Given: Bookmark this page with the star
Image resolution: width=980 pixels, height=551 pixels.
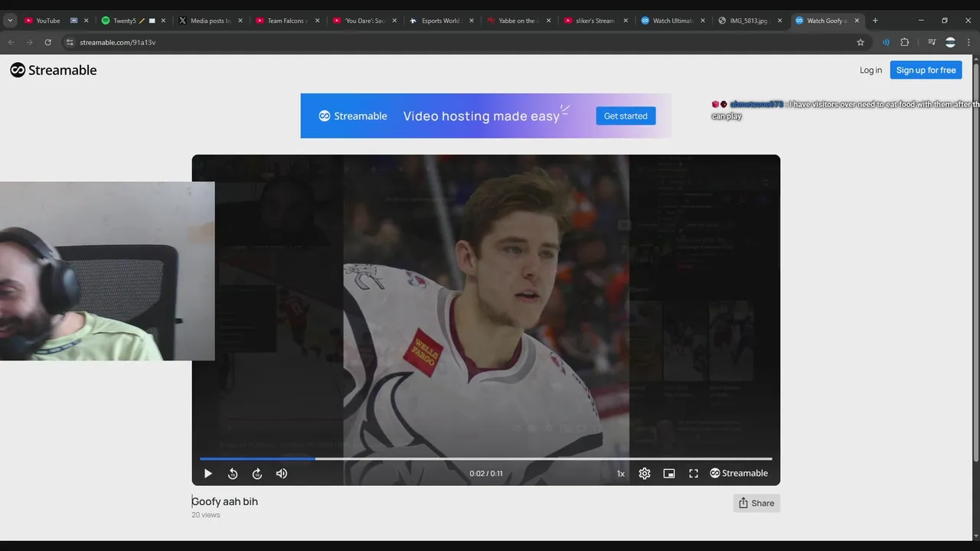Looking at the screenshot, I should pyautogui.click(x=861, y=42).
